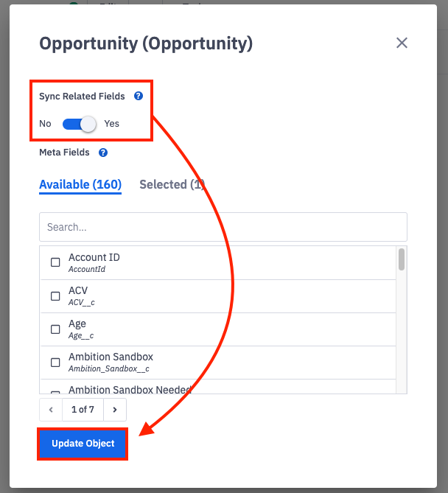Click into the field Search box
This screenshot has height=493, width=448.
(223, 227)
